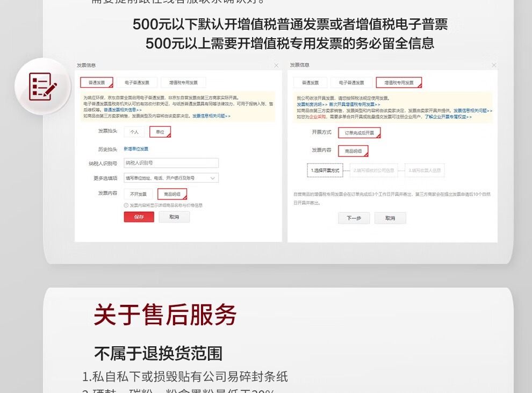Click the red checklist-and-pencil invoice icon

pyautogui.click(x=42, y=87)
